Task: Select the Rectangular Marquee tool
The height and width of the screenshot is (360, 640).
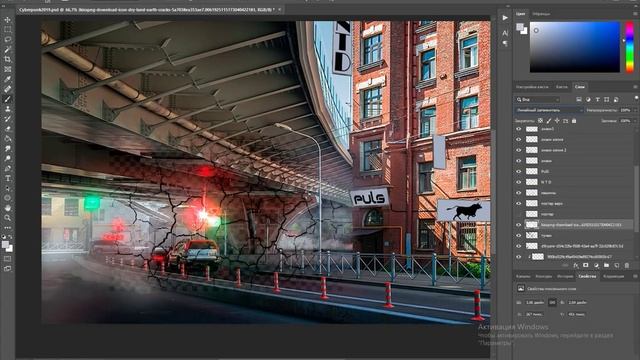Action: 7,29
